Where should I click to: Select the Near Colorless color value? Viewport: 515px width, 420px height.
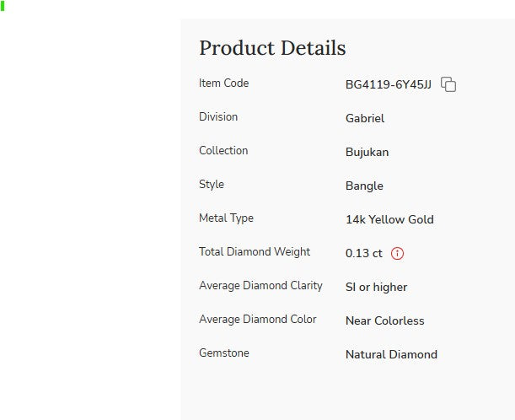tap(384, 320)
